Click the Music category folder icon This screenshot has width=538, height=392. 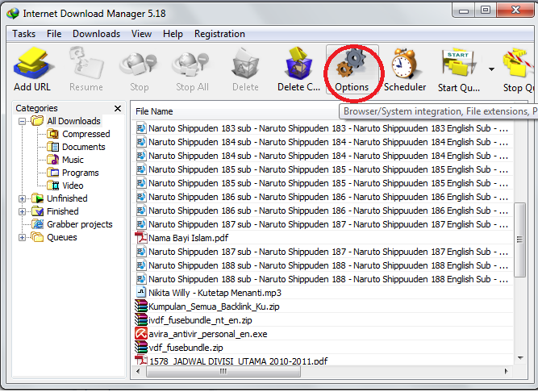(53, 160)
